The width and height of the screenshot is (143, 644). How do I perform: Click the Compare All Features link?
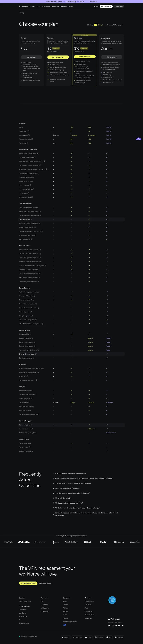point(115,25)
